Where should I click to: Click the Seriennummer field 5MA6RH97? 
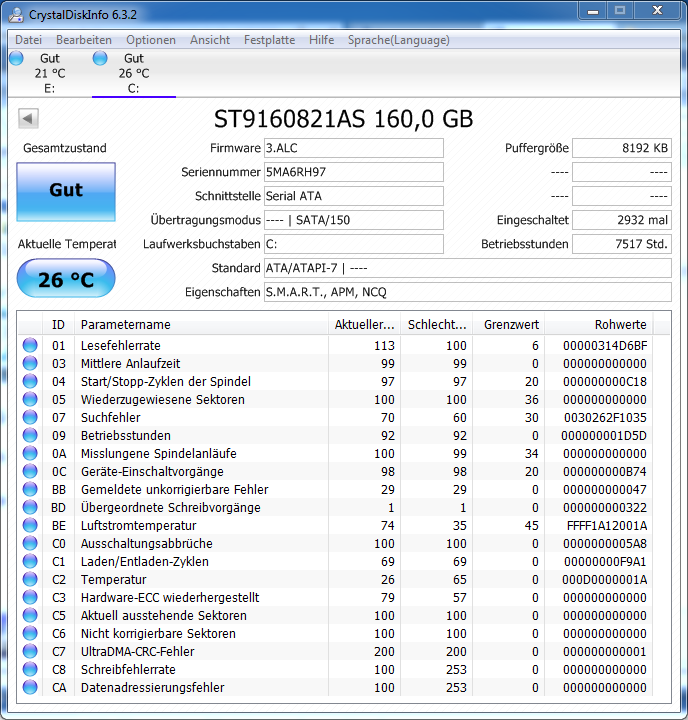click(x=354, y=172)
